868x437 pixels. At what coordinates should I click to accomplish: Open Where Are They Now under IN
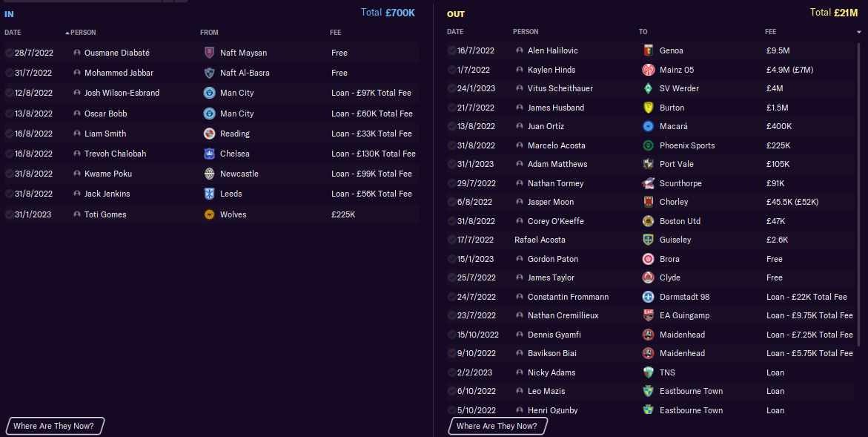pyautogui.click(x=54, y=426)
